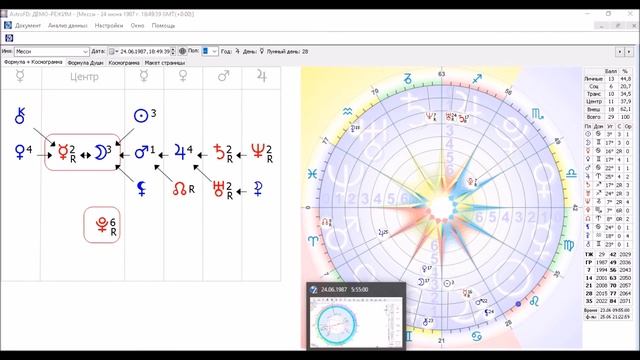Image resolution: width=640 pixels, height=360 pixels.
Task: Open the Помощь menu
Action: pyautogui.click(x=163, y=25)
